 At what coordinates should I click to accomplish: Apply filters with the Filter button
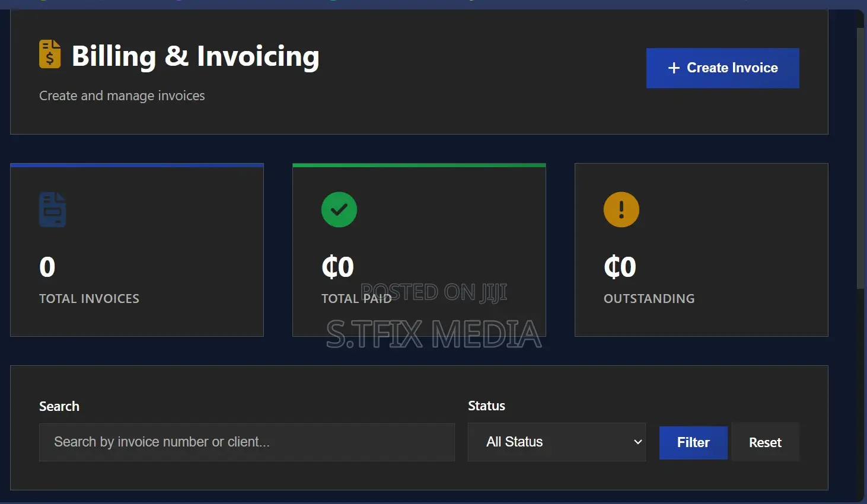693,442
